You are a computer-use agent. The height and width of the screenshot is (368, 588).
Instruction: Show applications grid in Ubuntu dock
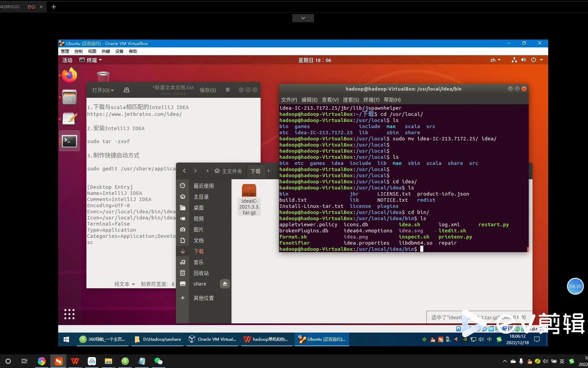pos(69,314)
